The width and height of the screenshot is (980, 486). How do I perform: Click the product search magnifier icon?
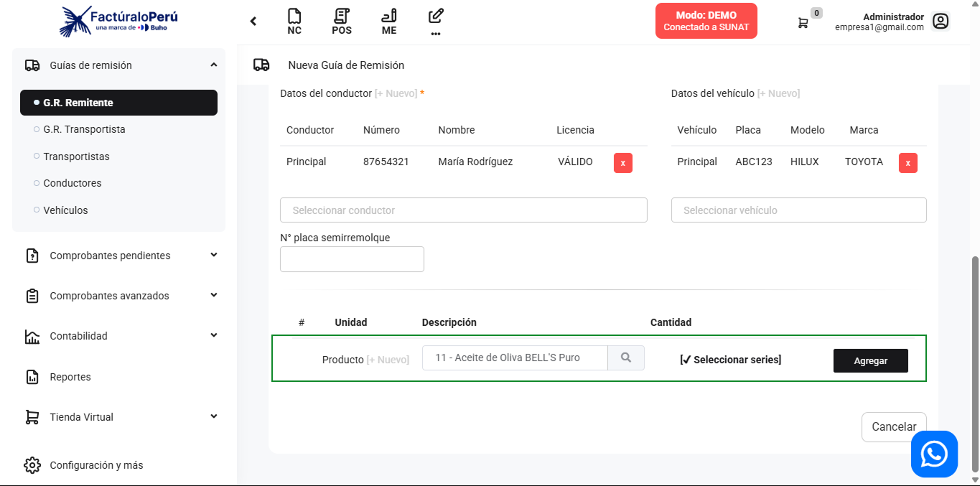pos(626,358)
